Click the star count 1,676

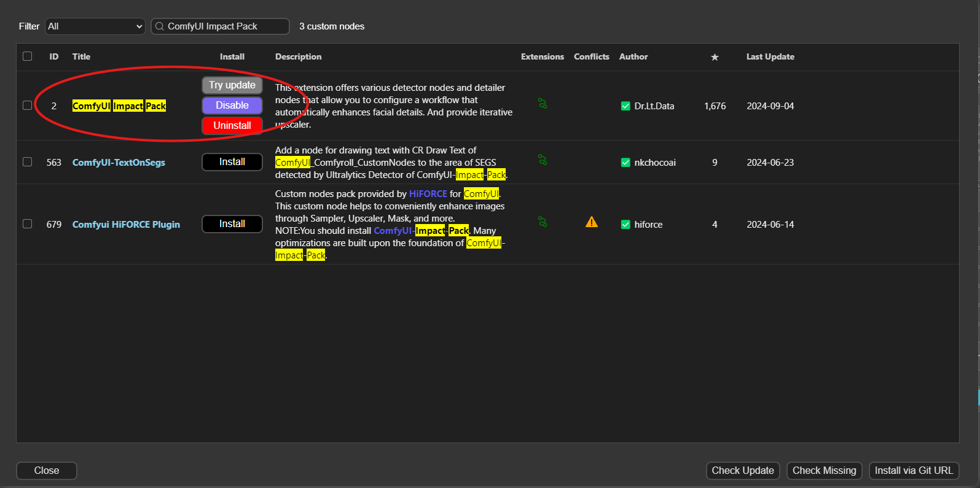pyautogui.click(x=715, y=106)
